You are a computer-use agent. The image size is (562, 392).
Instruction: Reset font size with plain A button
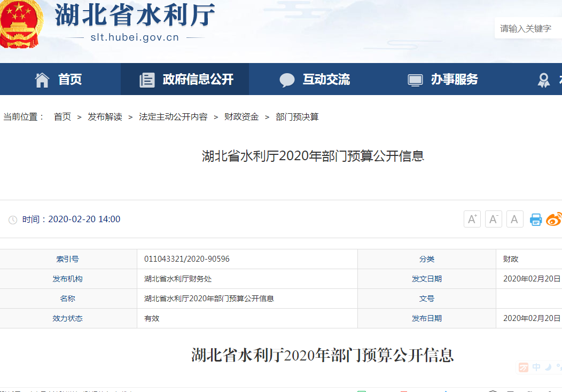click(x=514, y=219)
